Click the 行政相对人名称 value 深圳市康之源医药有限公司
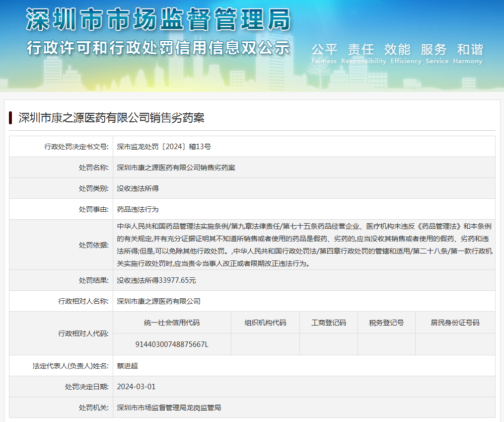The image size is (504, 422). point(159,301)
